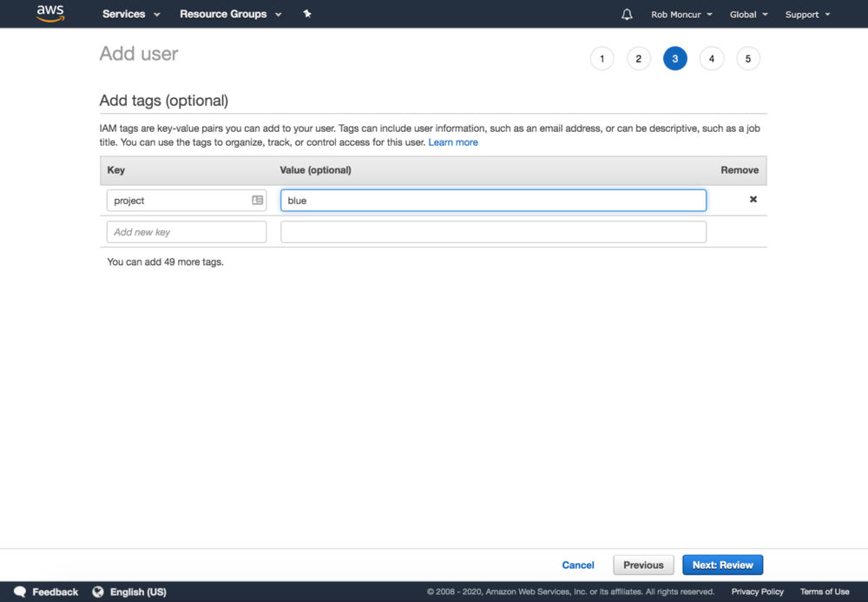
Task: Open the Learn more link
Action: point(453,142)
